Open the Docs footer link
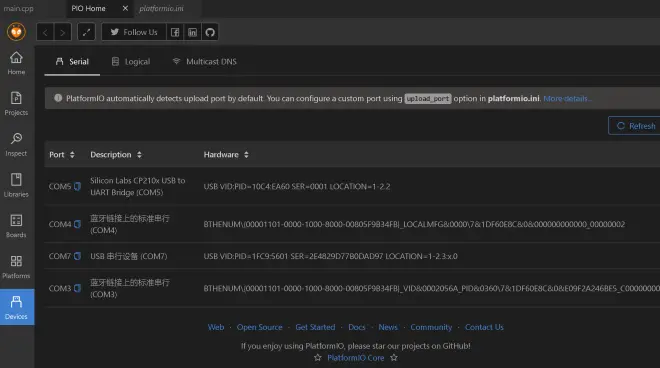The width and height of the screenshot is (660, 368). click(x=357, y=327)
